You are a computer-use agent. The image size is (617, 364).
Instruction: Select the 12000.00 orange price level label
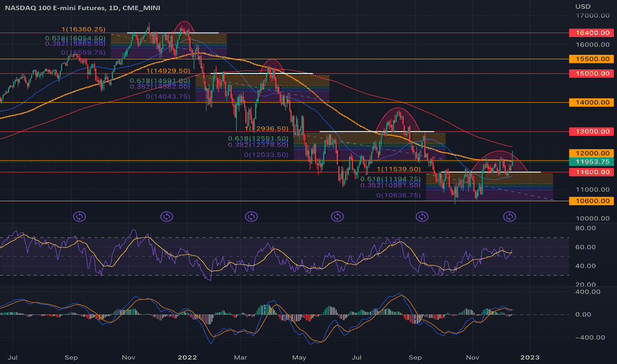[591, 154]
